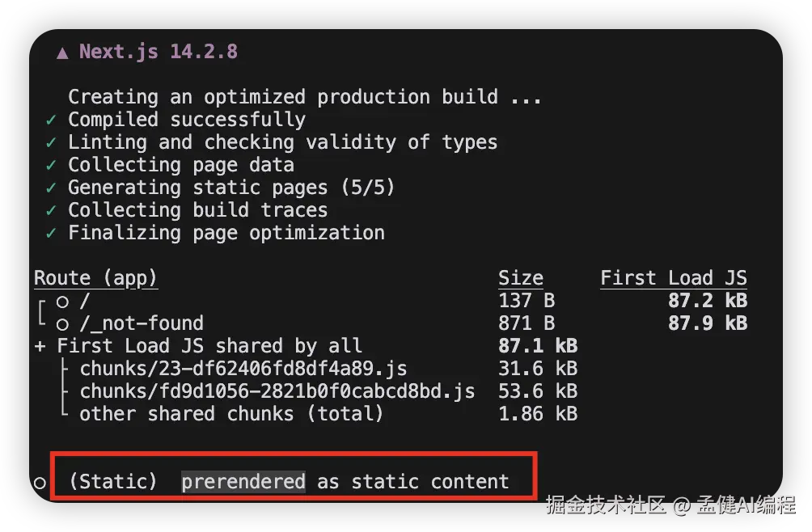Click checkmark next to Collecting page data
812x532 pixels.
click(x=51, y=165)
